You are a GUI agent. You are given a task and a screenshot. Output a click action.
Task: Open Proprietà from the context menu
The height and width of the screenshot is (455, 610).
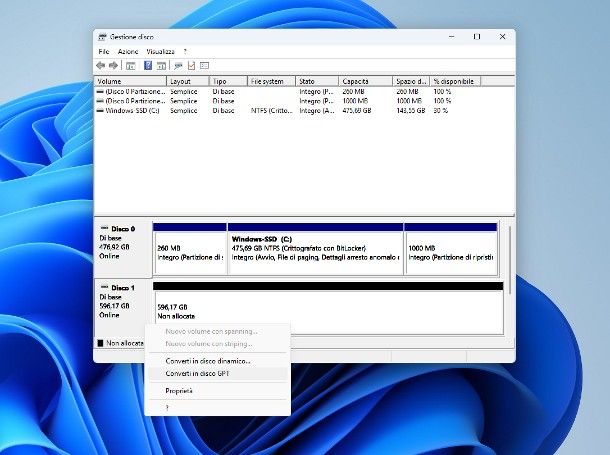coord(179,390)
